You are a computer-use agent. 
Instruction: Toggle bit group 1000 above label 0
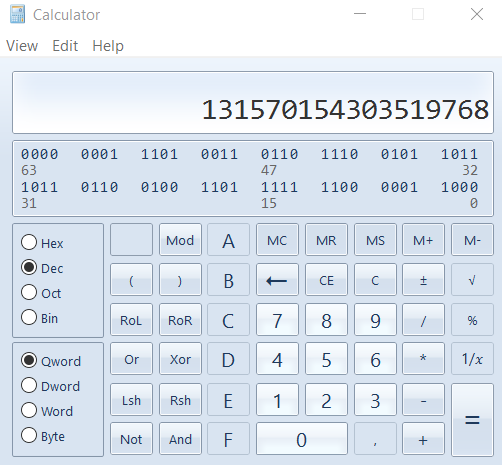click(459, 187)
